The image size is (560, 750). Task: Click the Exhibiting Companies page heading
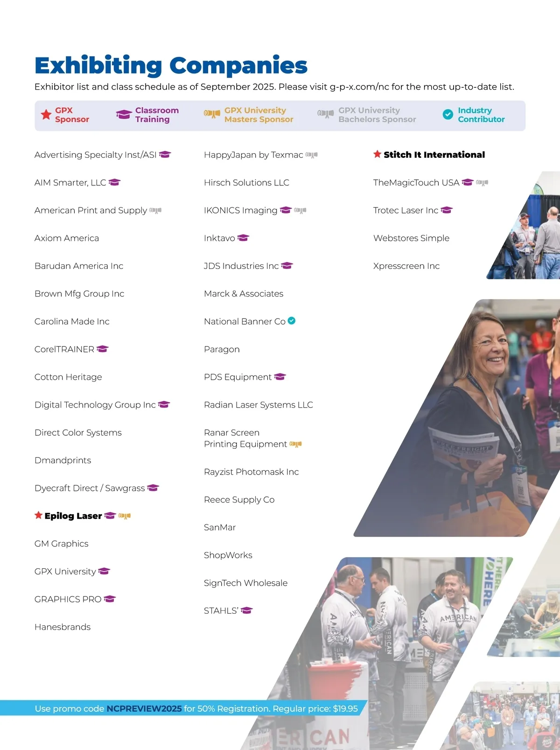point(171,65)
